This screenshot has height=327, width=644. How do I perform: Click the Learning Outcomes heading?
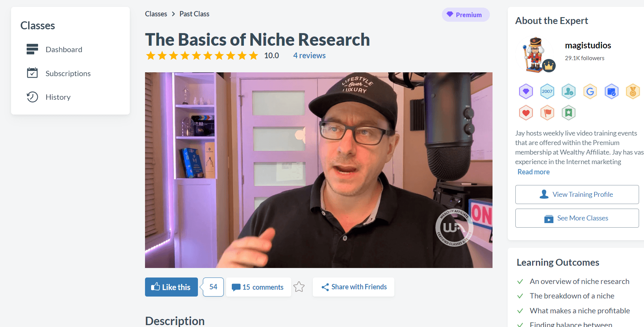[x=558, y=262]
